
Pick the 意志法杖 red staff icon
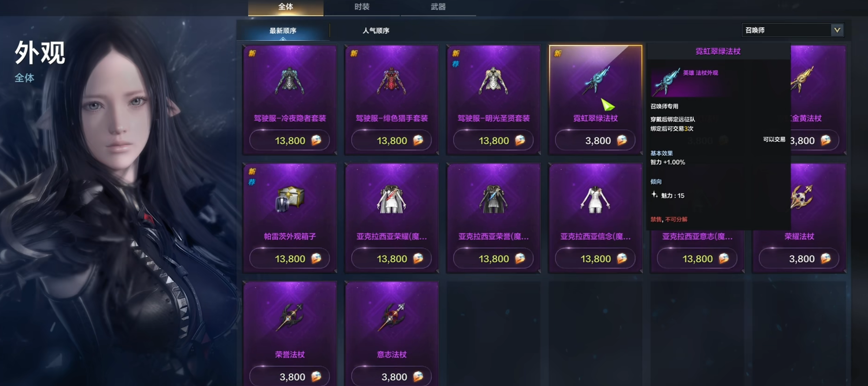click(x=391, y=317)
